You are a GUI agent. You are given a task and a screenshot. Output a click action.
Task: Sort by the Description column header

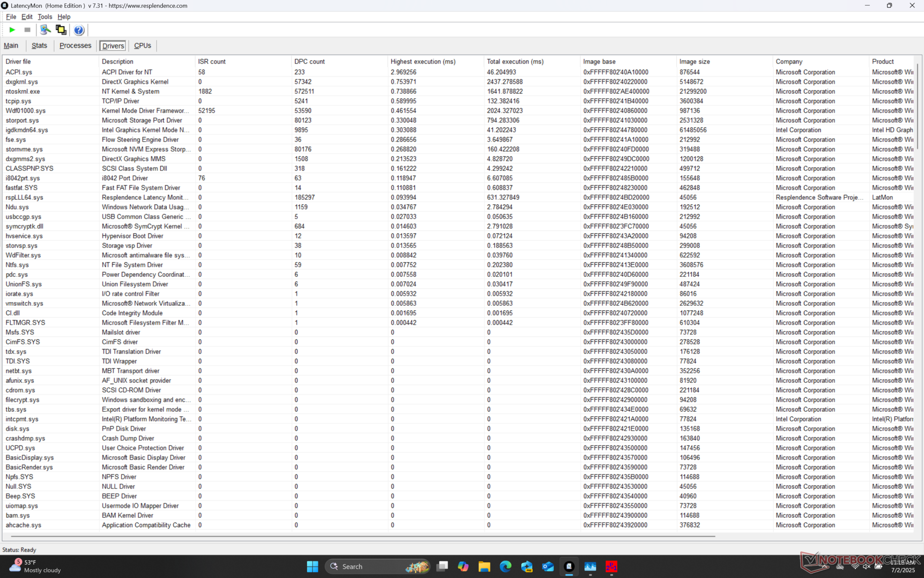(147, 62)
